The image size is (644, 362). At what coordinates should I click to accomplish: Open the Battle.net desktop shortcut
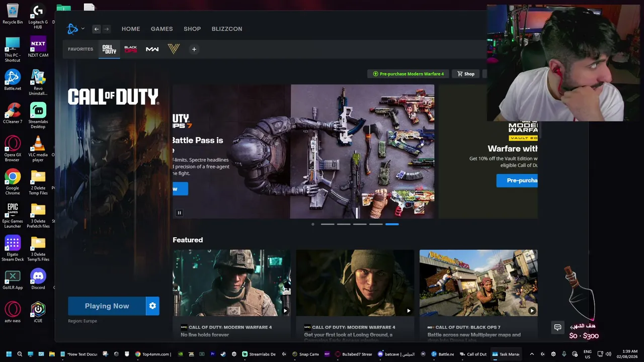pyautogui.click(x=13, y=80)
